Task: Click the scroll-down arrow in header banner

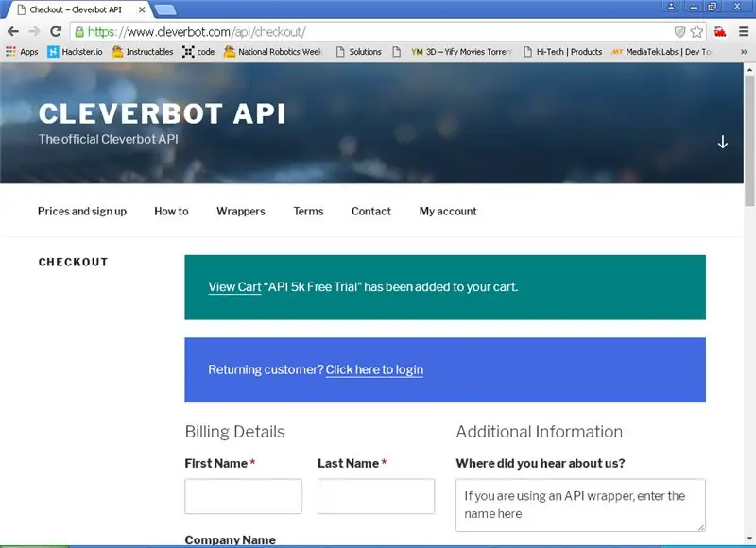Action: click(722, 142)
